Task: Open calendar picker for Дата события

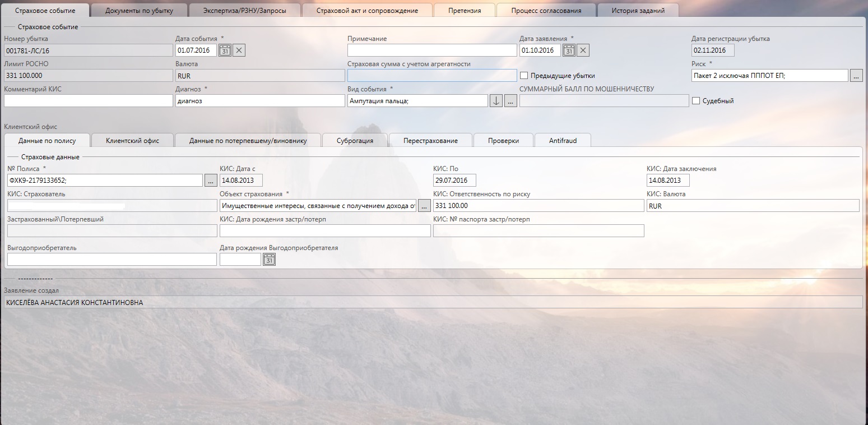Action: pyautogui.click(x=225, y=50)
